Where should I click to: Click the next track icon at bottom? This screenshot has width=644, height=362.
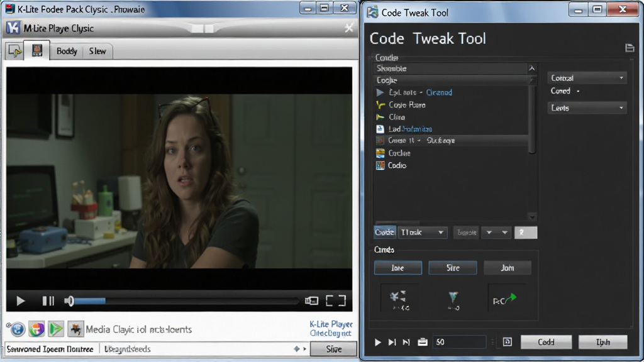(392, 342)
